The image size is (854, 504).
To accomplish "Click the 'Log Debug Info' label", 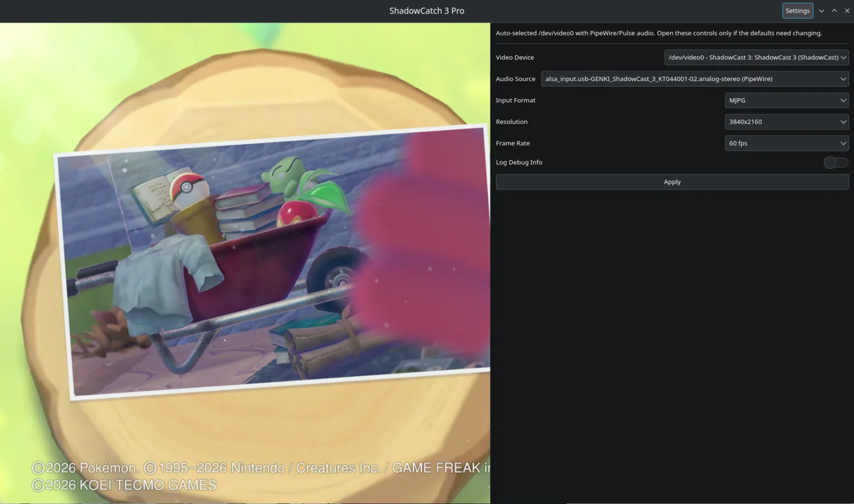I will click(x=519, y=162).
